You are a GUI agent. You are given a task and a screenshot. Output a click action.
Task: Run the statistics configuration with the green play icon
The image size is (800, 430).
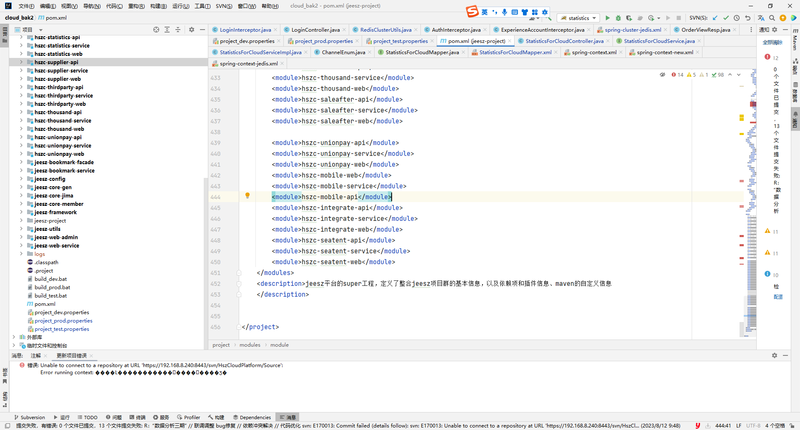[x=607, y=18]
